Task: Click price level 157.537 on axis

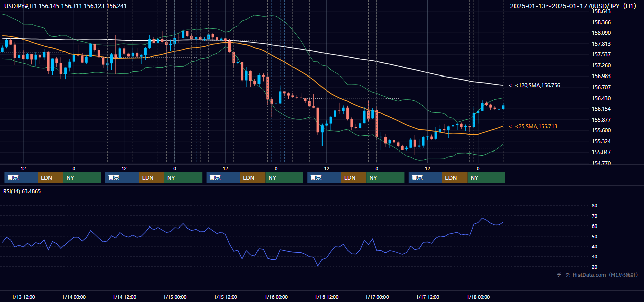Action: tap(601, 54)
